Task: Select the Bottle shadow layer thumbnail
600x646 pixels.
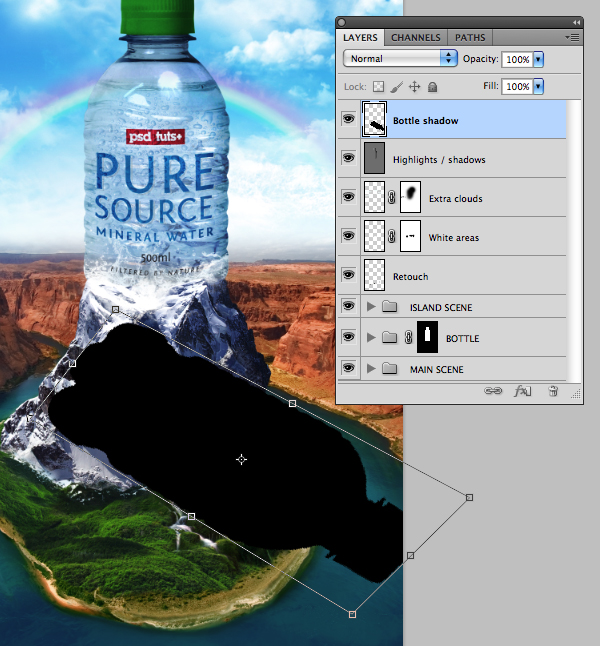Action: pos(374,119)
